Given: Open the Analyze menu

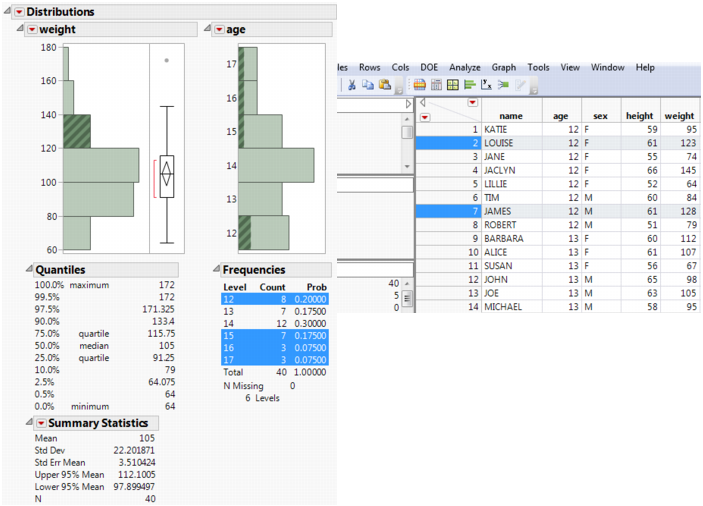Looking at the screenshot, I should pyautogui.click(x=464, y=67).
